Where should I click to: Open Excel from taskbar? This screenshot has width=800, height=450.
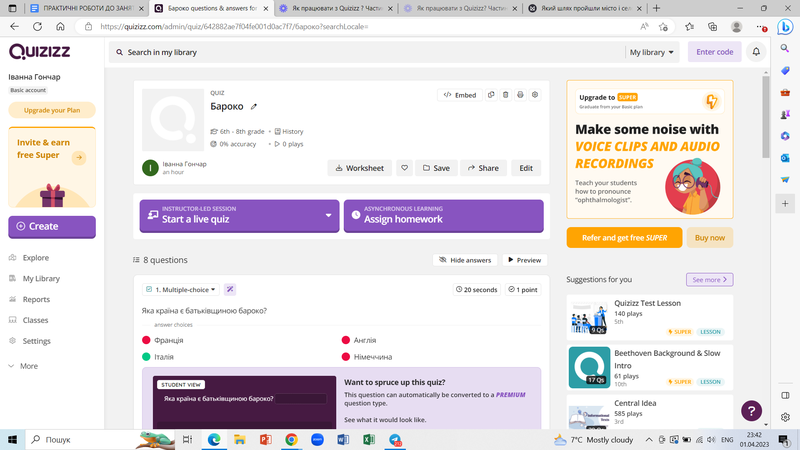[369, 439]
